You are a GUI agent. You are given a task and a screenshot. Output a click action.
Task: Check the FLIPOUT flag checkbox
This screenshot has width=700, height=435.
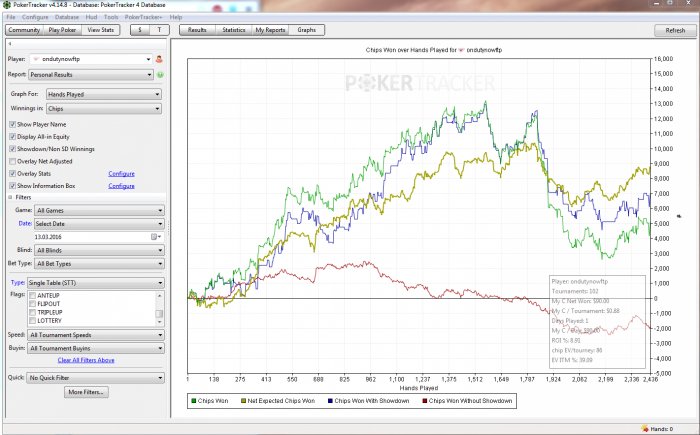coord(33,305)
